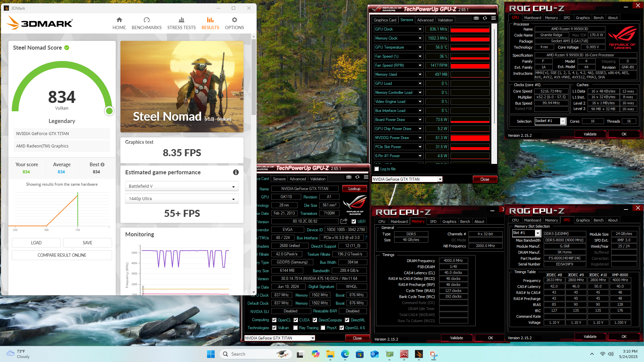The width and height of the screenshot is (644, 362).
Task: Click Validate in the CPU-Z Memory window
Action: point(457,338)
